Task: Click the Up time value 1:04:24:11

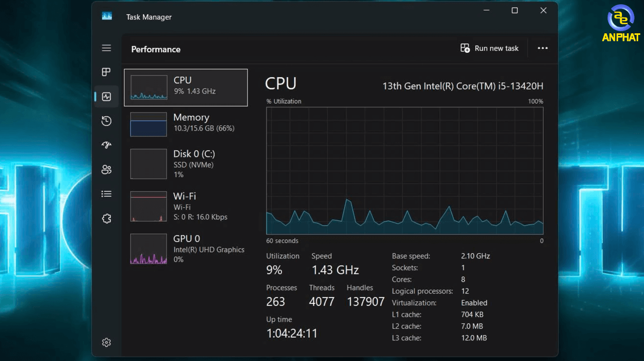Action: (x=292, y=334)
